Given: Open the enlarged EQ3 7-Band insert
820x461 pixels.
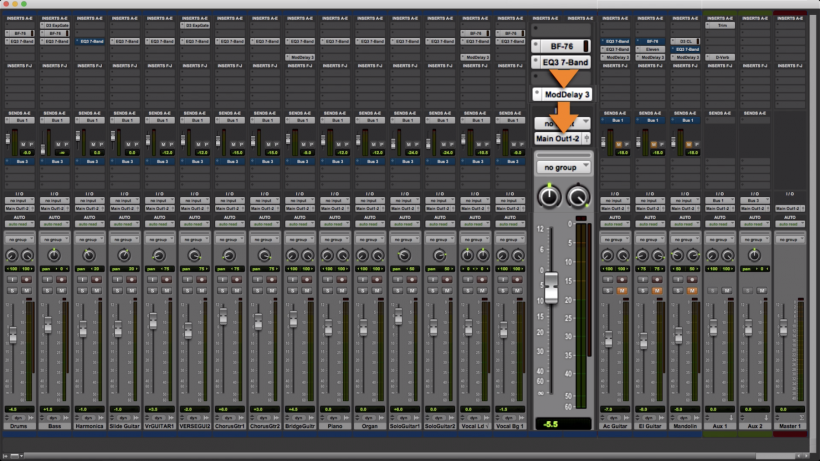Looking at the screenshot, I should [x=566, y=62].
